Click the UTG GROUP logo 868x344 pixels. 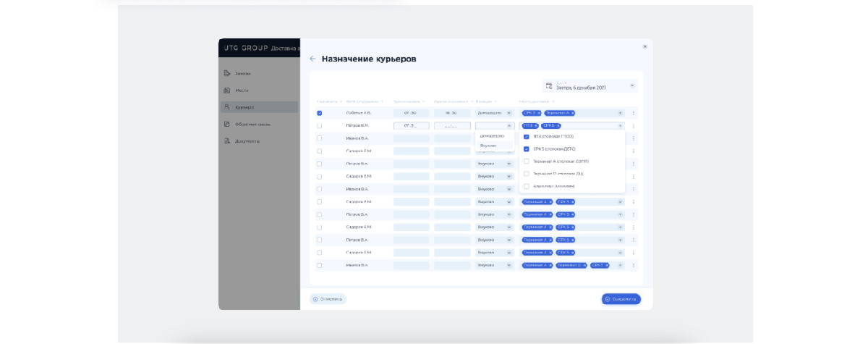[x=245, y=48]
